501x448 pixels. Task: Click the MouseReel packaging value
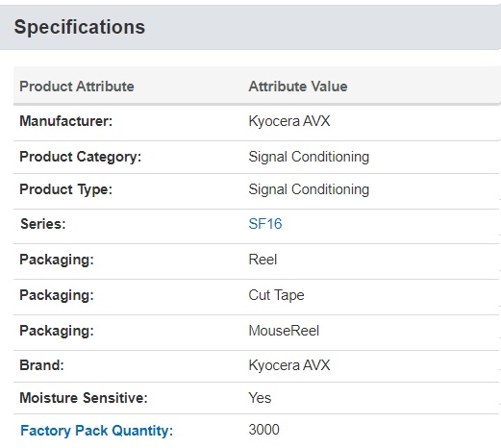click(284, 331)
